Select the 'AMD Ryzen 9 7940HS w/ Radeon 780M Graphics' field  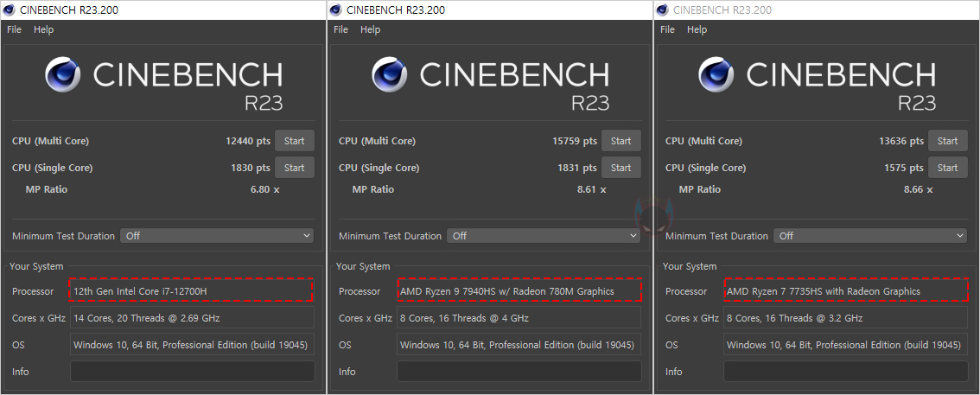519,290
